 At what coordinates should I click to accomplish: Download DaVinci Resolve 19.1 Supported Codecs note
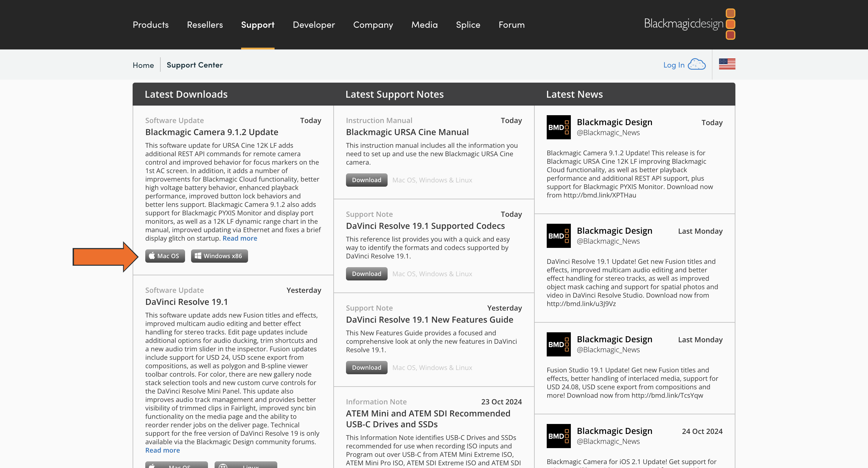point(366,274)
